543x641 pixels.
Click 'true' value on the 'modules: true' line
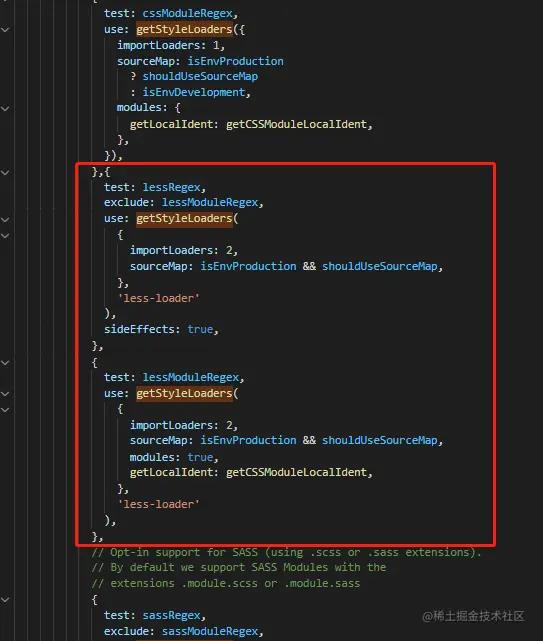(x=200, y=457)
